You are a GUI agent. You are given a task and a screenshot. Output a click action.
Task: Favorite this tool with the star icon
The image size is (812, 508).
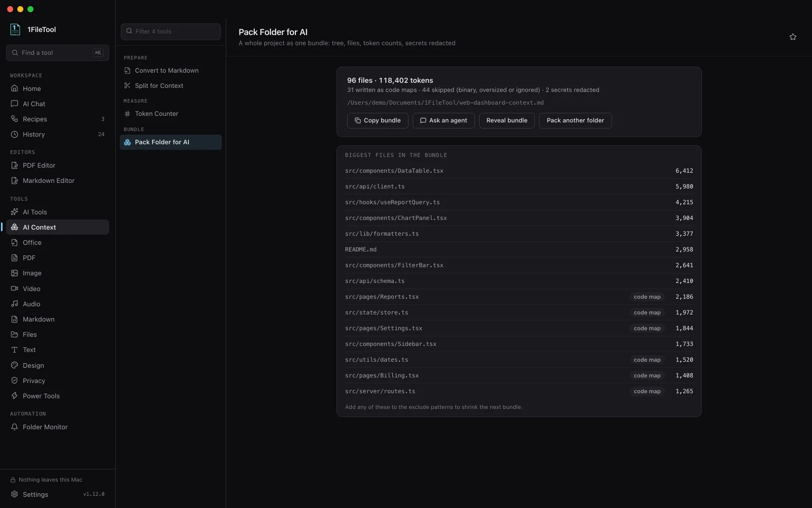pyautogui.click(x=793, y=37)
